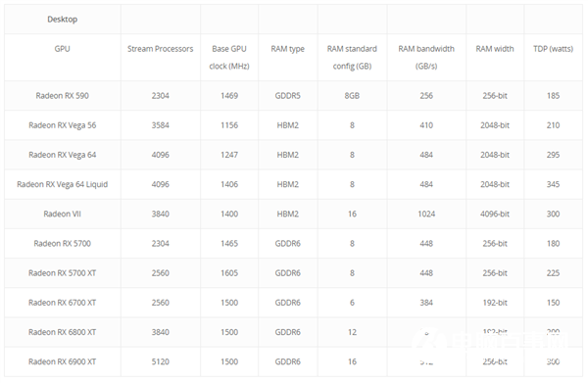Click the 8GB RAM config cell
Viewport: 588px width, 383px height.
click(352, 96)
